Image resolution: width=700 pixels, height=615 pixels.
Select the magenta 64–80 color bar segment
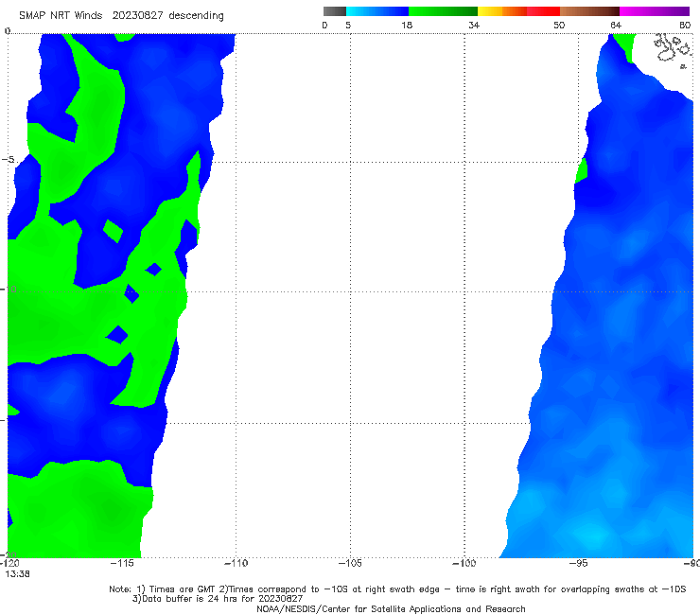tap(655, 11)
